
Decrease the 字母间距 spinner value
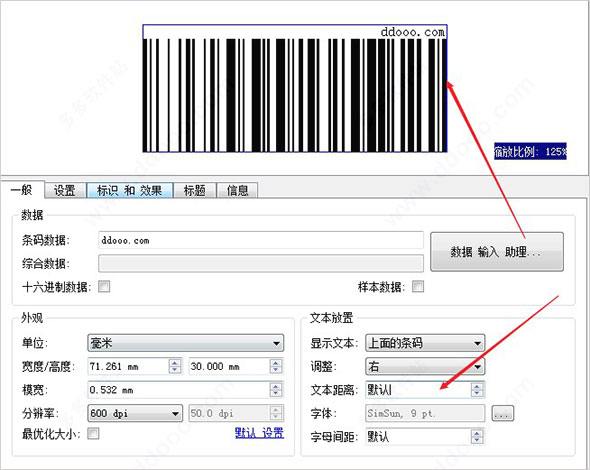click(x=477, y=440)
